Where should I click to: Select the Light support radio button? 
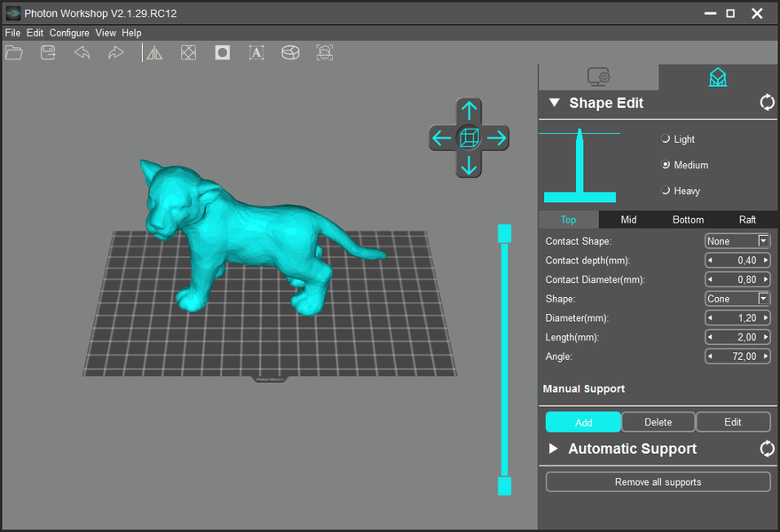666,139
